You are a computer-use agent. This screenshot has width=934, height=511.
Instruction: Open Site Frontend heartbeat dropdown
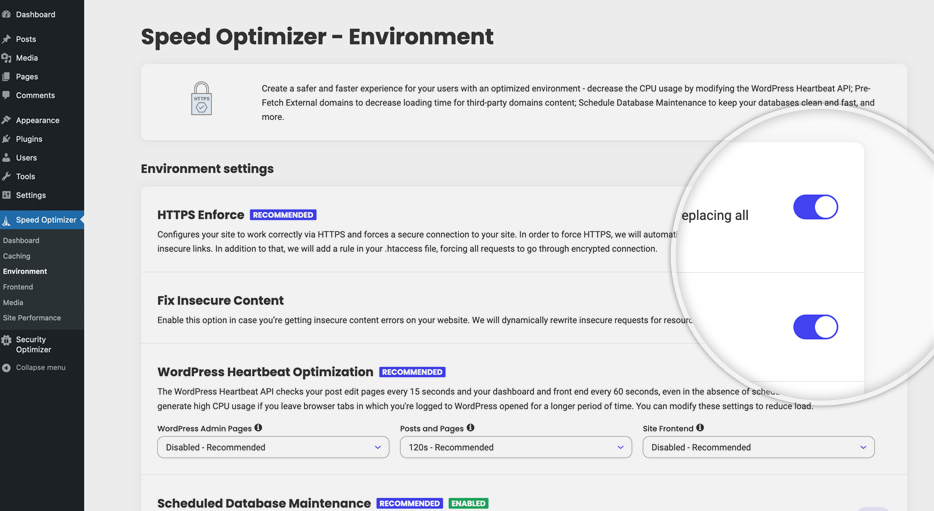click(x=758, y=447)
